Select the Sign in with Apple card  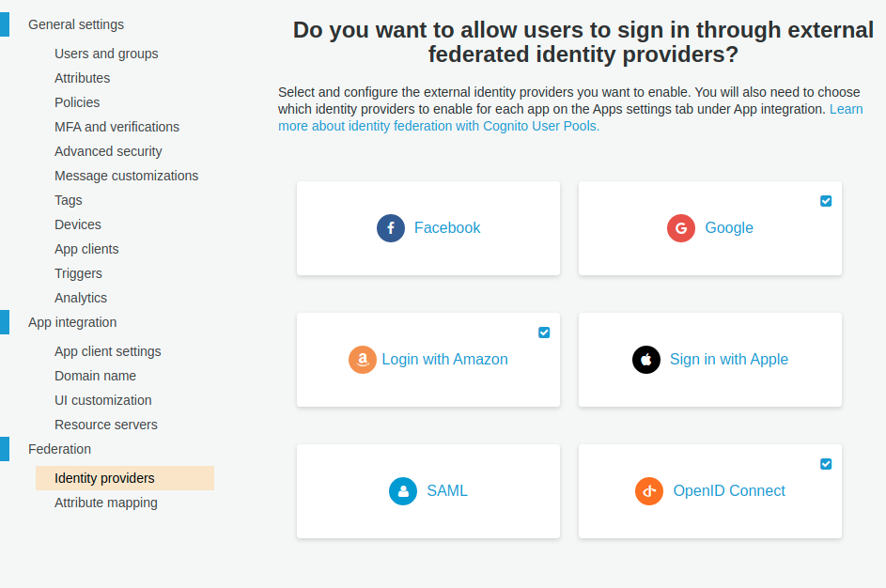(x=709, y=360)
